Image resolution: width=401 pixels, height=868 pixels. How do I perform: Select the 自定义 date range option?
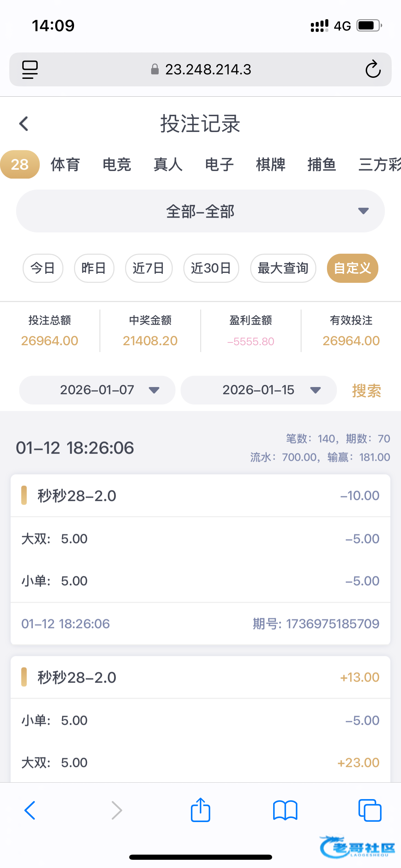[352, 268]
